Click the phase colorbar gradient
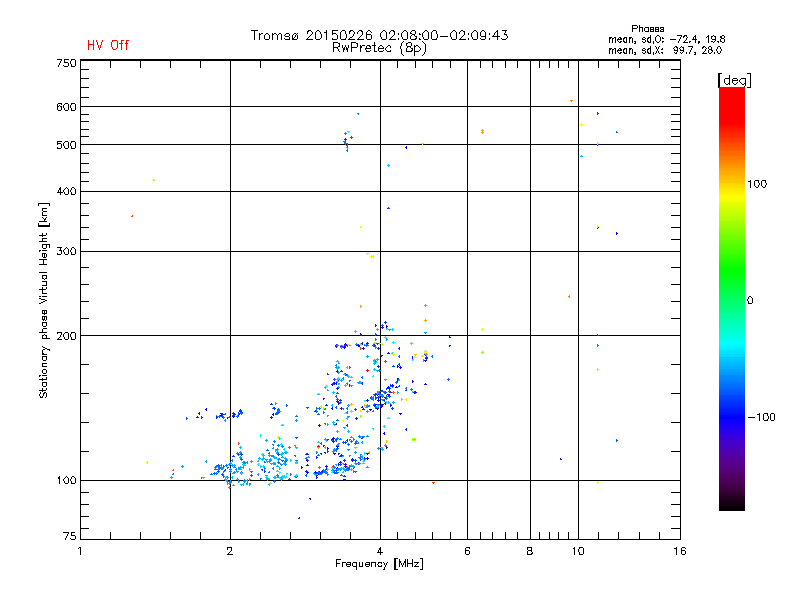 732,299
